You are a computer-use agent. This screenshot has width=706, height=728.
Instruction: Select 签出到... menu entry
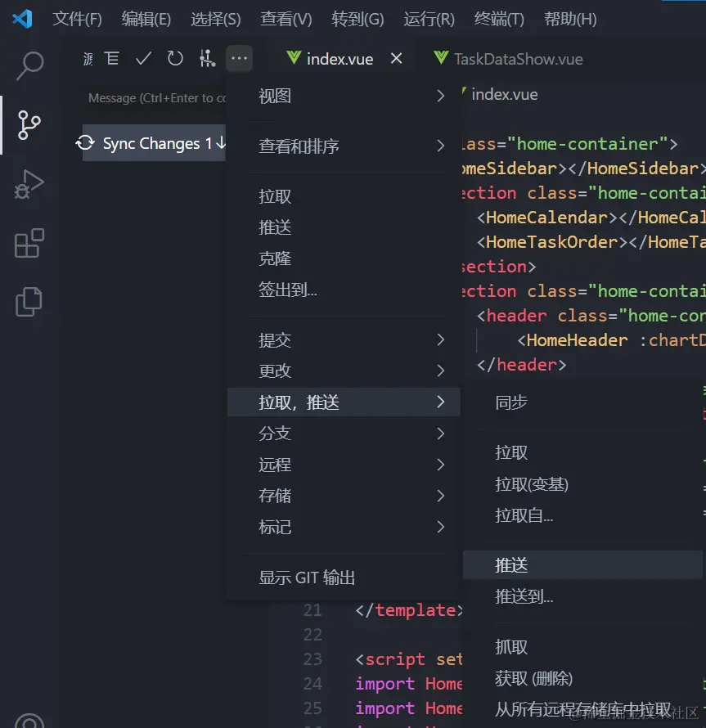click(x=344, y=290)
